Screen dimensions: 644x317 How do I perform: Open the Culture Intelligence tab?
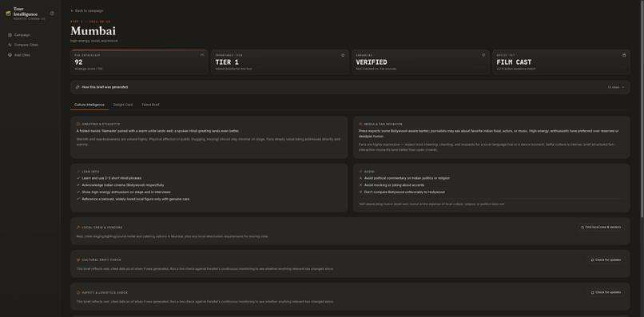coord(89,105)
